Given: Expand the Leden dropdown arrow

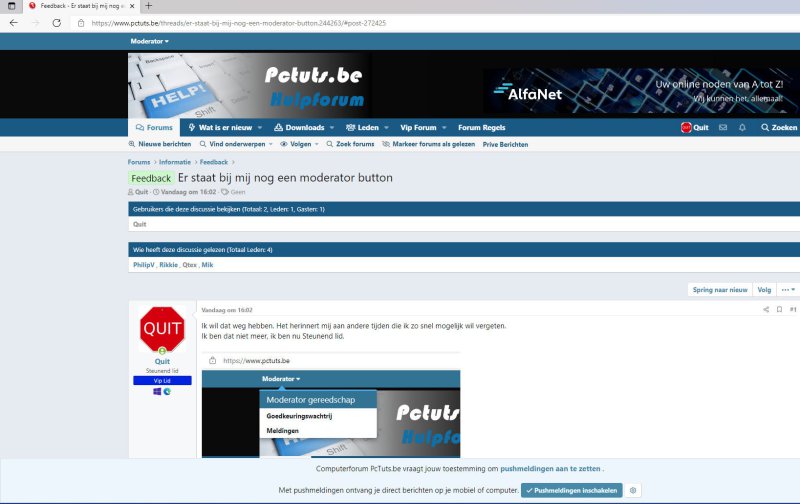Looking at the screenshot, I should point(386,128).
